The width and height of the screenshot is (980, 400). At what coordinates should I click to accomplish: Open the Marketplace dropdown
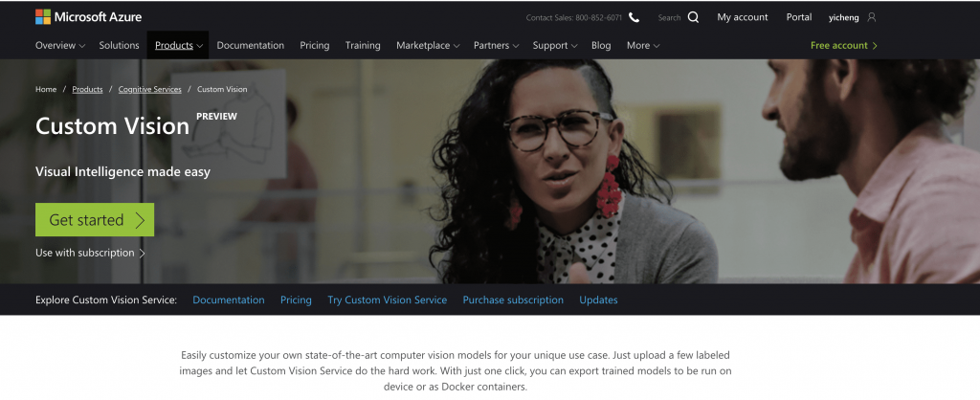(x=428, y=46)
